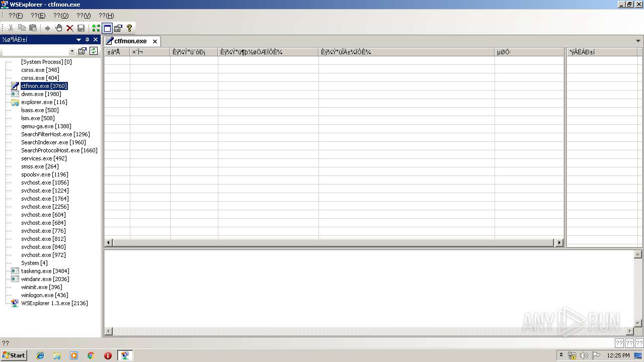Select services.exe [492] process
The width and height of the screenshot is (644, 362).
(x=44, y=158)
